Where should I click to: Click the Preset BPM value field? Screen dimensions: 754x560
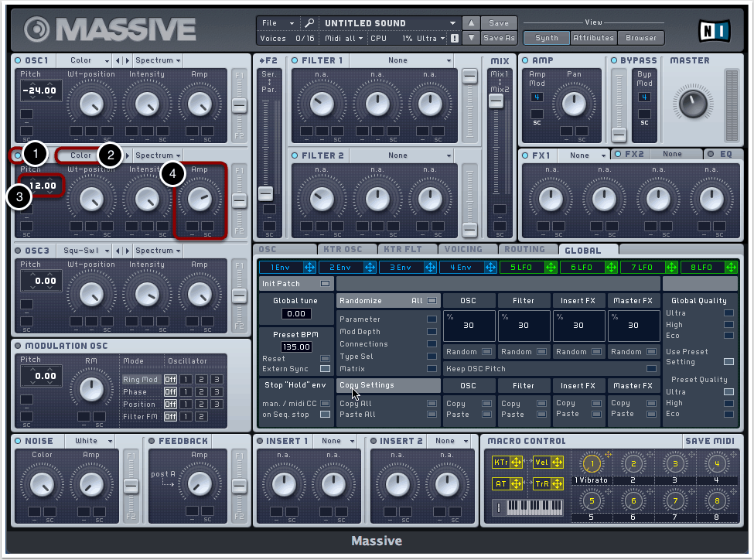pyautogui.click(x=296, y=347)
